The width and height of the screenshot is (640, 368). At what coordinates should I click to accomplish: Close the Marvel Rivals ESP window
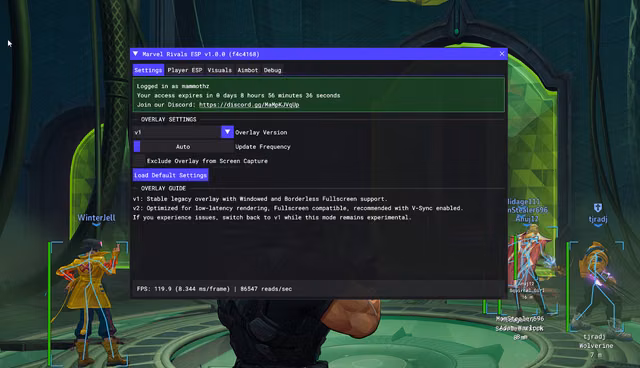502,54
